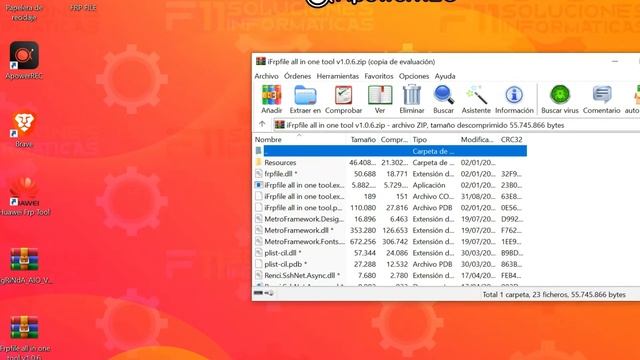Select the Brave browser desktop icon
Viewport: 640px width, 360px height.
tap(24, 129)
